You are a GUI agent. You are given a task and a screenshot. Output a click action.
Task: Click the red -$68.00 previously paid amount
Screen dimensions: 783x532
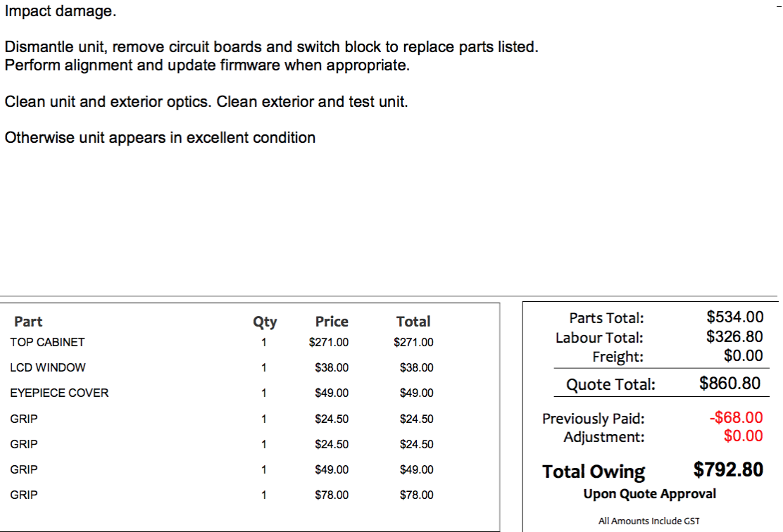[x=736, y=418]
